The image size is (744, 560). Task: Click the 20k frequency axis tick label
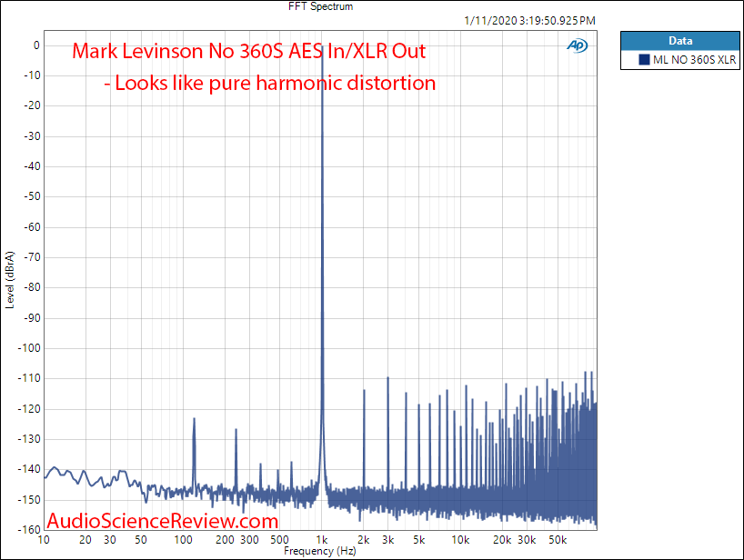pyautogui.click(x=502, y=540)
